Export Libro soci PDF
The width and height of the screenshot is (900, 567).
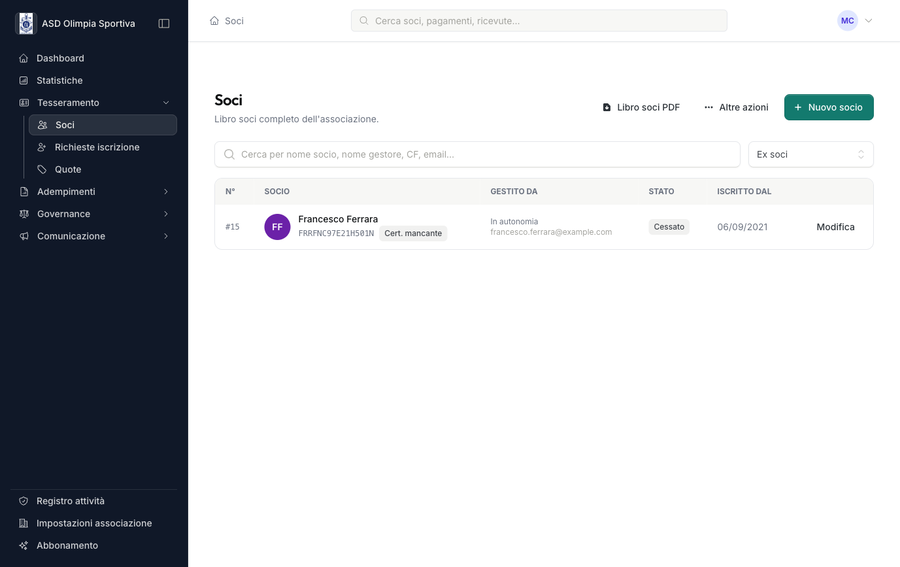[x=641, y=107]
